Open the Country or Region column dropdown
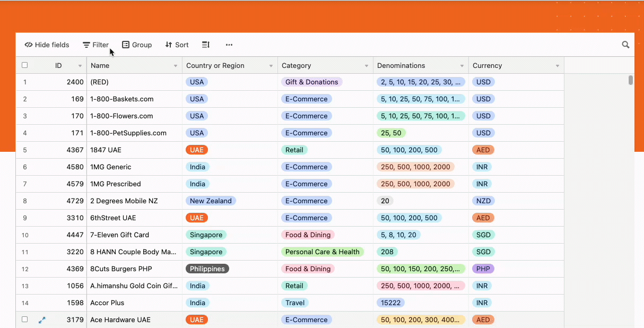 [x=271, y=66]
